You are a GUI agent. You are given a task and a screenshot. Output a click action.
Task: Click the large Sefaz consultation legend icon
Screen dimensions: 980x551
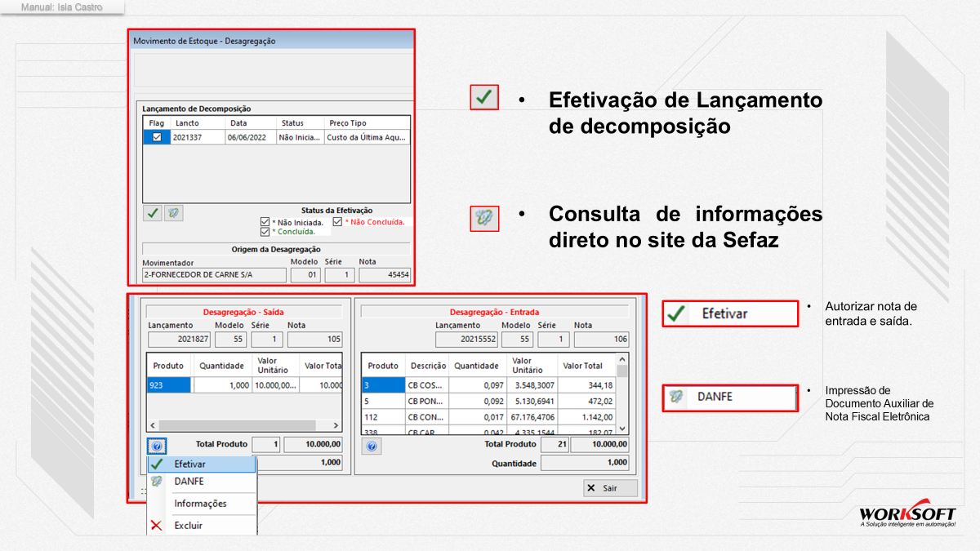click(x=484, y=218)
